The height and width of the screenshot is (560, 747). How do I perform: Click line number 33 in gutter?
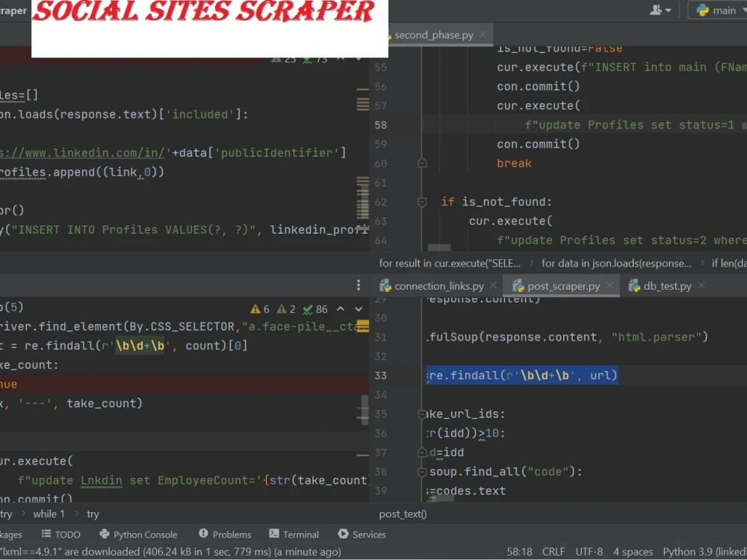coord(381,376)
